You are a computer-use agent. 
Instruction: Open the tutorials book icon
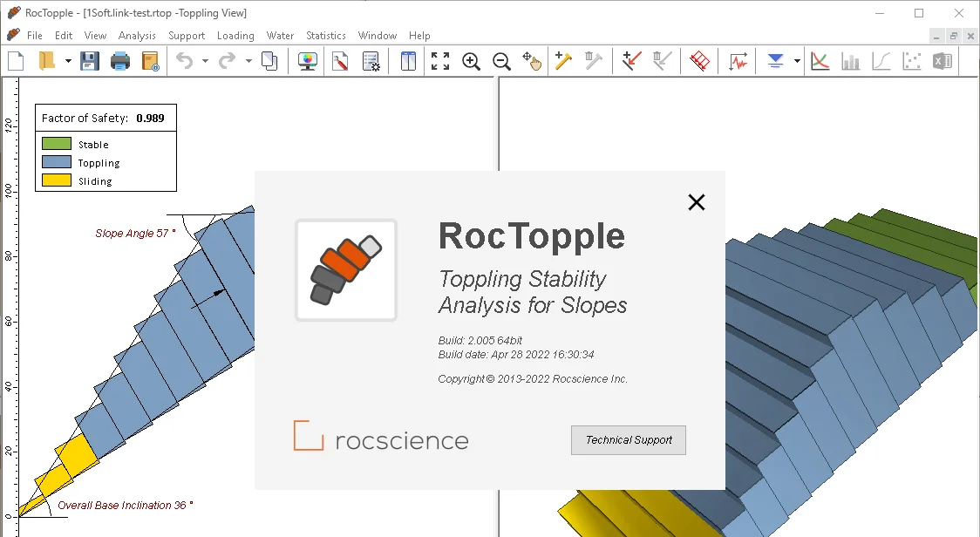tap(151, 61)
